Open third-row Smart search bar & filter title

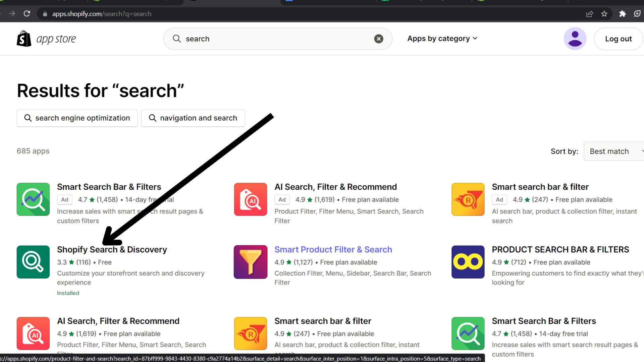coord(323,321)
